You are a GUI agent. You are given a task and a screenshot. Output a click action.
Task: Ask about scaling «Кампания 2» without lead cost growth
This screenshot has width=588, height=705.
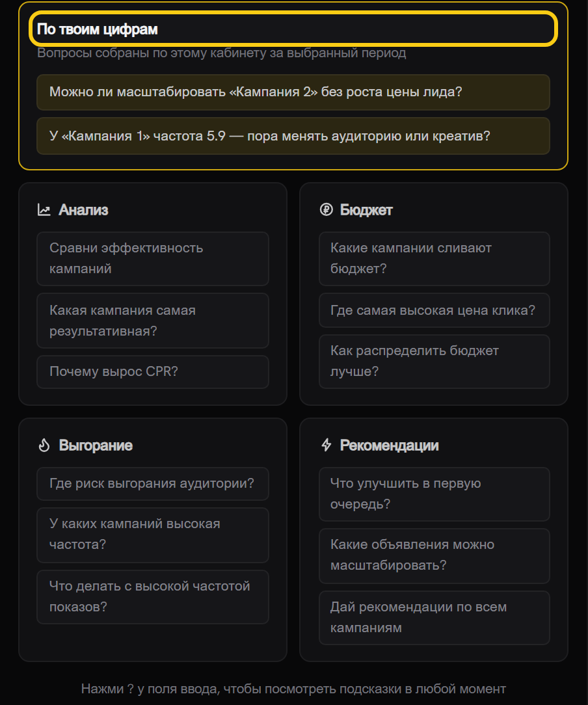coord(293,92)
